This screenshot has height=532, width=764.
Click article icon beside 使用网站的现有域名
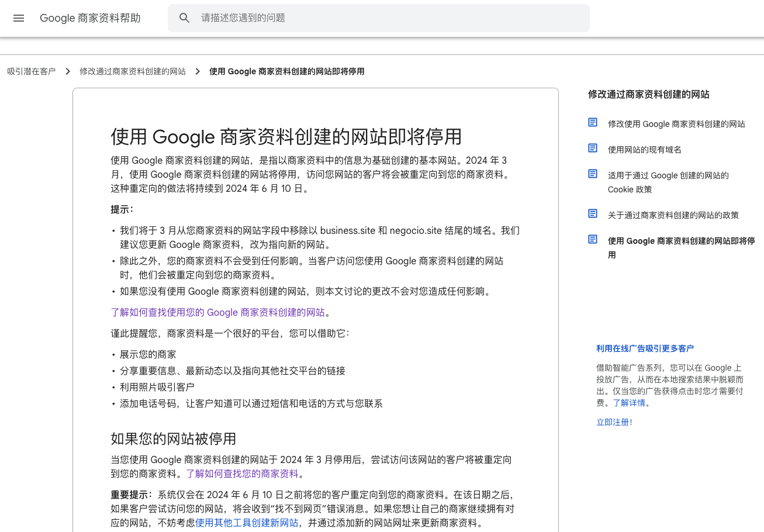click(x=593, y=148)
